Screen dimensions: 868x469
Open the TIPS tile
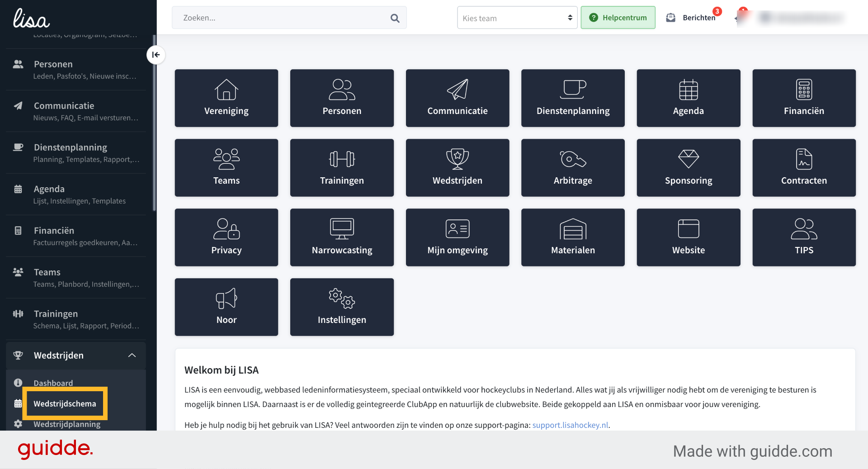804,237
